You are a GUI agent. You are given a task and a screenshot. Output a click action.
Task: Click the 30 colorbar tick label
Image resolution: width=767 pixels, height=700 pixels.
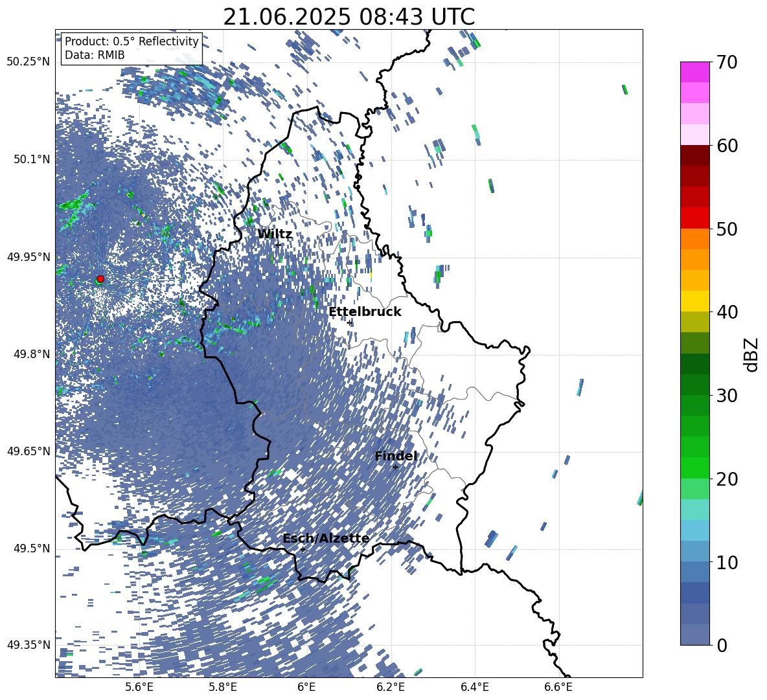(727, 396)
